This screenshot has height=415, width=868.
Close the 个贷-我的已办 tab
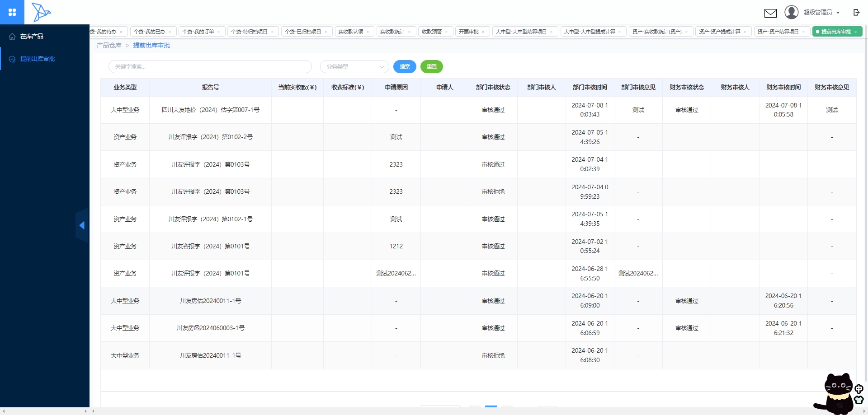tap(170, 32)
